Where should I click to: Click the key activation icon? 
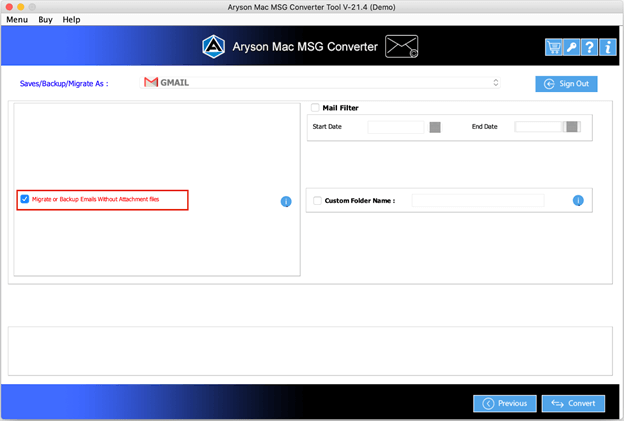[x=571, y=47]
